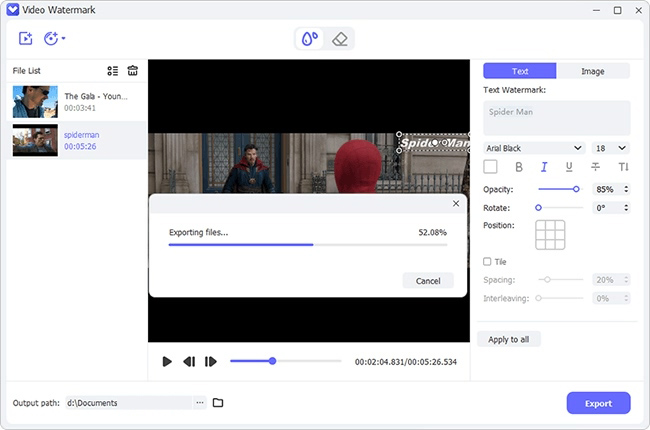
Task: Click the spiderman file name
Action: (82, 135)
